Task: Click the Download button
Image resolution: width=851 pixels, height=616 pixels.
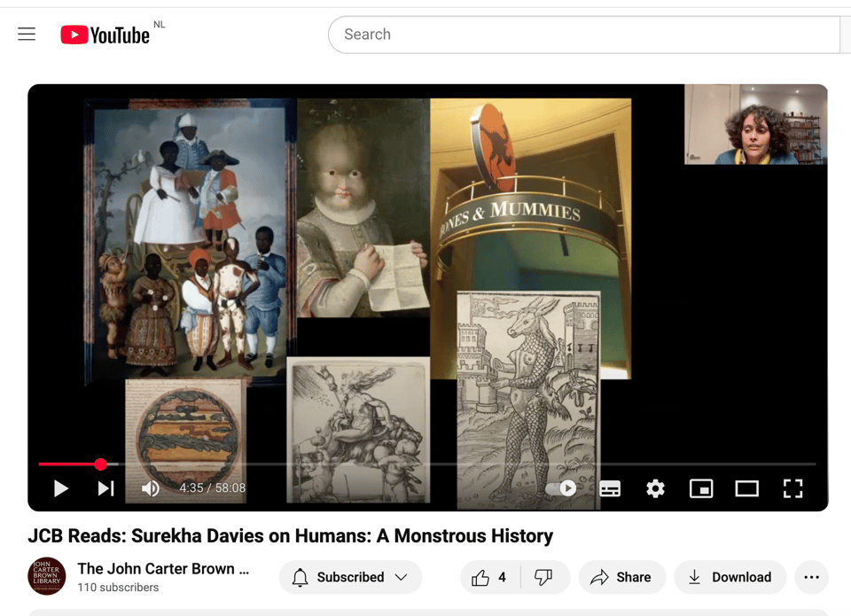Action: coord(730,577)
